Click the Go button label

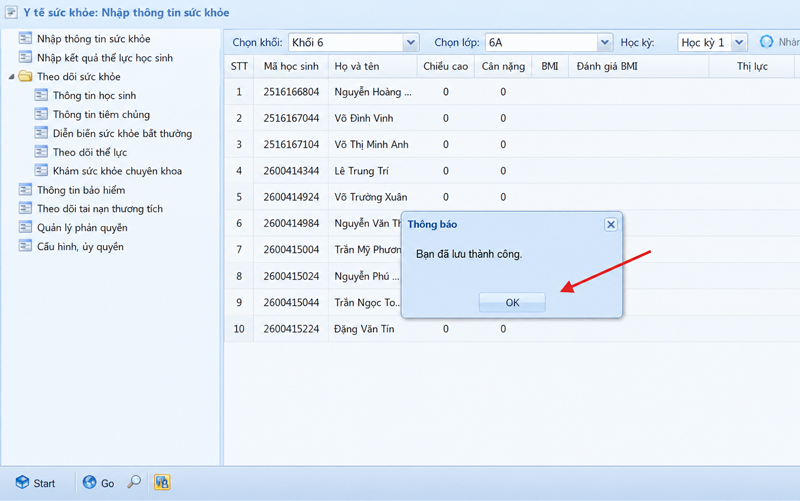pyautogui.click(x=107, y=483)
